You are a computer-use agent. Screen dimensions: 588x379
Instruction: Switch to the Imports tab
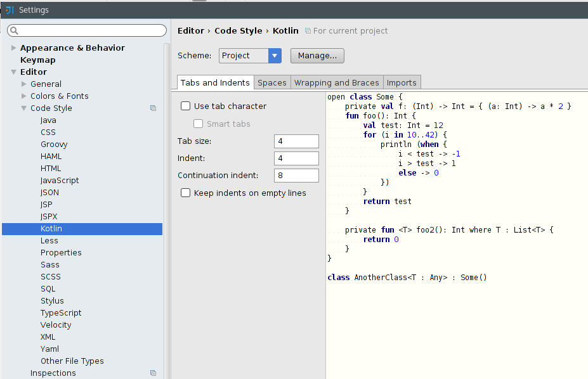coord(402,82)
